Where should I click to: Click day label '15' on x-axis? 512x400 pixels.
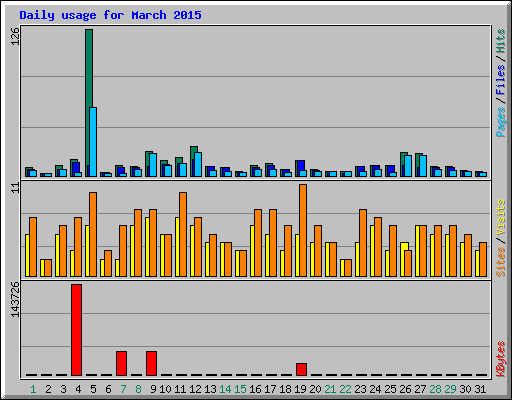click(x=240, y=389)
